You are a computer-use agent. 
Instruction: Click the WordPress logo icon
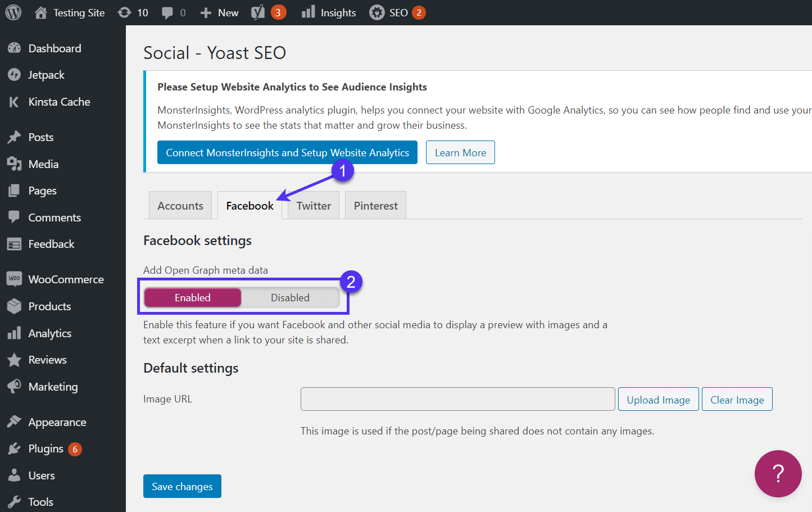tap(13, 12)
